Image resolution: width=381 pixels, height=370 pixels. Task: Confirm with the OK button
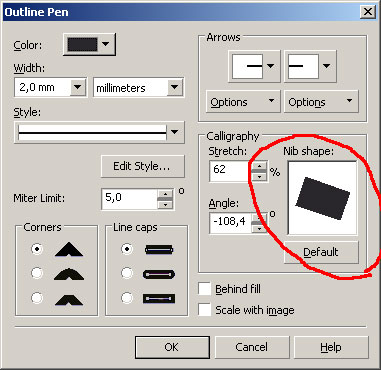click(x=172, y=347)
